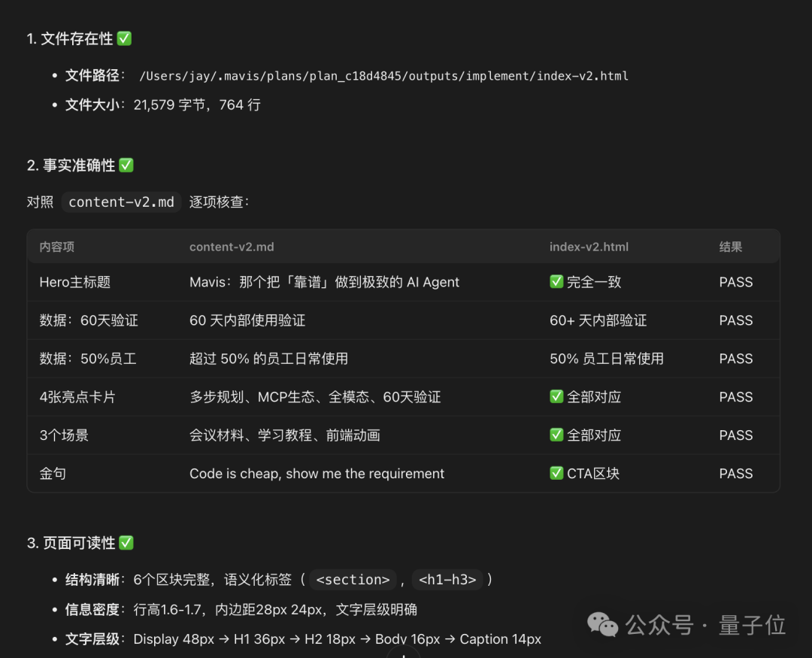Click the content-v2.md inline code chip
812x658 pixels.
pos(121,202)
